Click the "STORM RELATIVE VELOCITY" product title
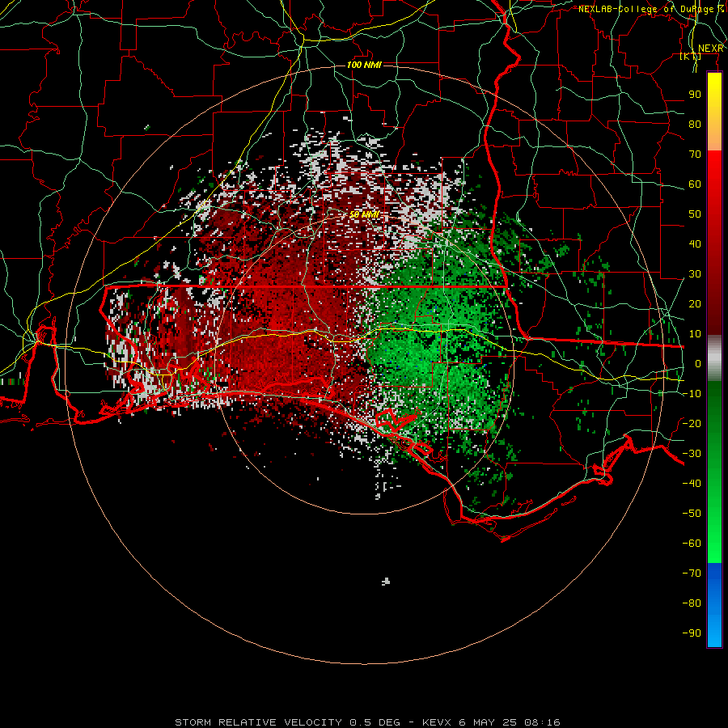Viewport: 728px width, 728px height. (x=258, y=722)
